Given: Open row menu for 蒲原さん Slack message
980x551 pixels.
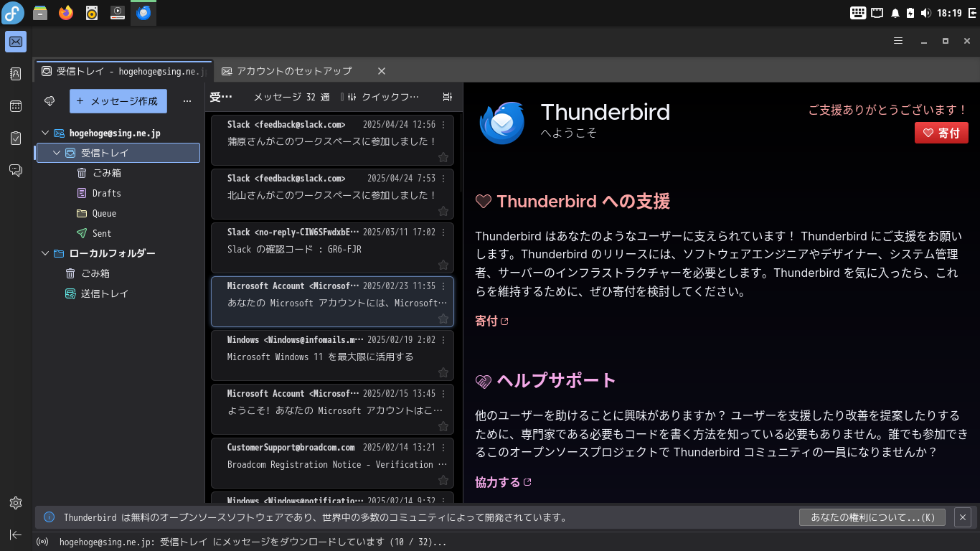Looking at the screenshot, I should (x=443, y=125).
